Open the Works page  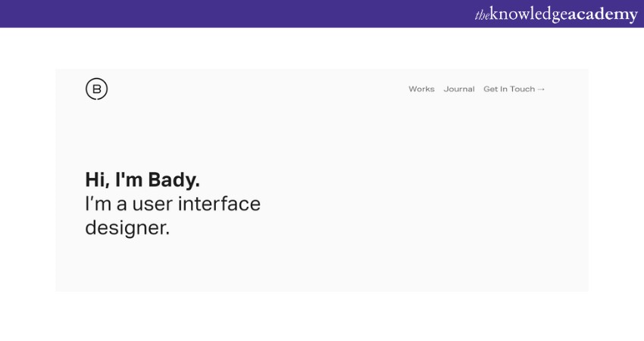tap(421, 89)
